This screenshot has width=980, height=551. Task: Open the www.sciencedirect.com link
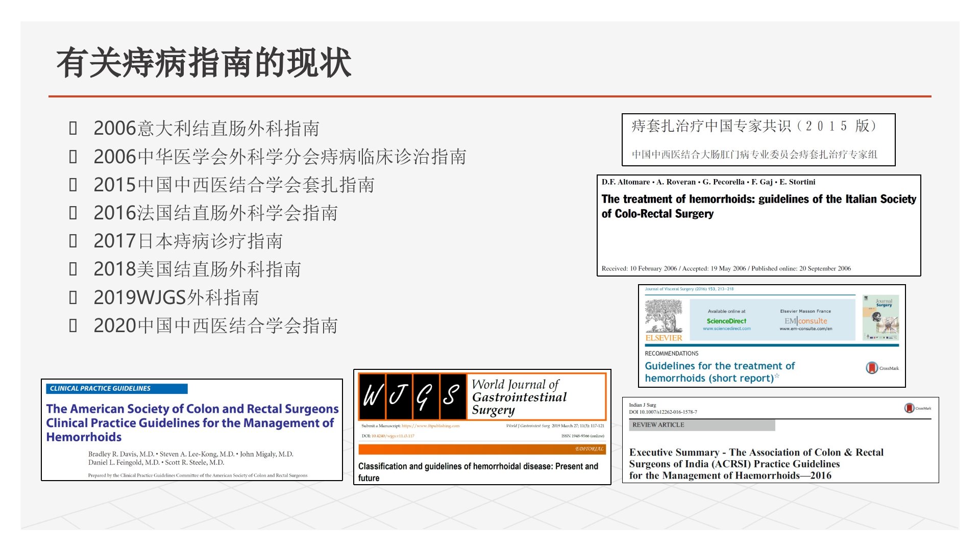(726, 329)
